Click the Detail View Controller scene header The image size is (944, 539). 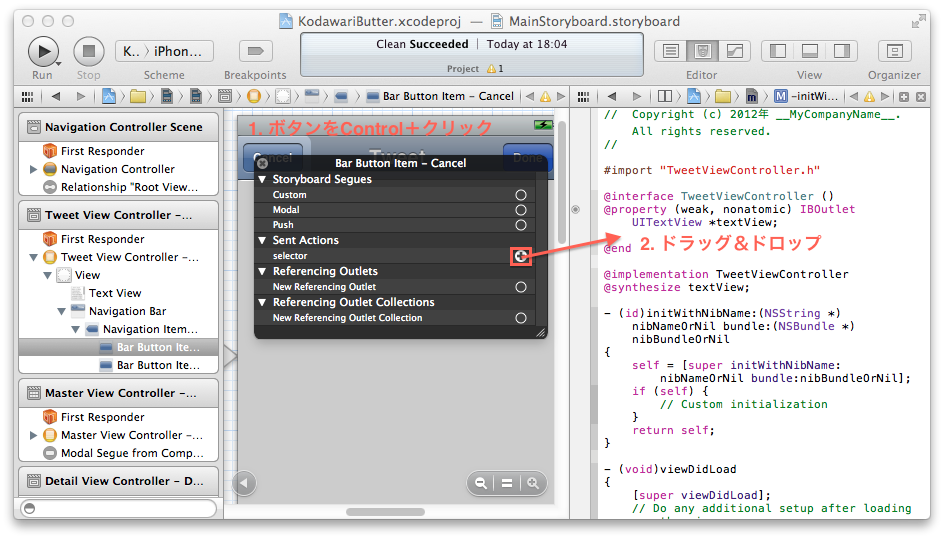[x=119, y=481]
